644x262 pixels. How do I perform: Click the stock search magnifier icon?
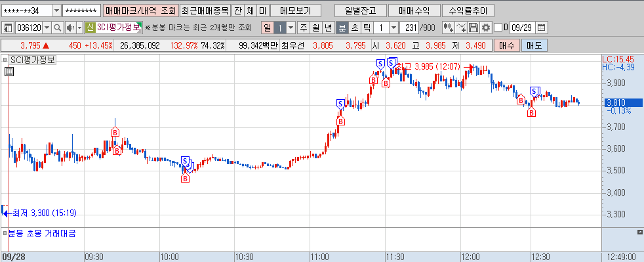click(x=58, y=28)
